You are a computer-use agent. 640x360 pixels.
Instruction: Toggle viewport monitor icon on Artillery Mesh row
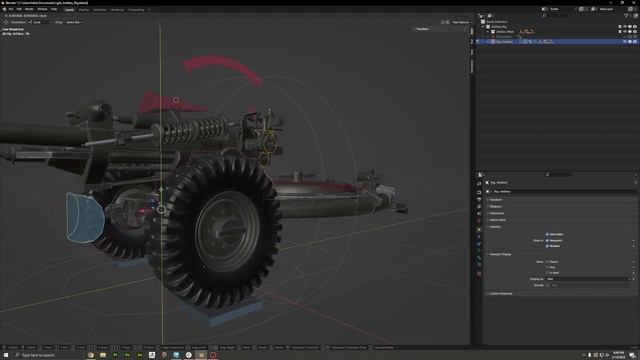(x=630, y=31)
